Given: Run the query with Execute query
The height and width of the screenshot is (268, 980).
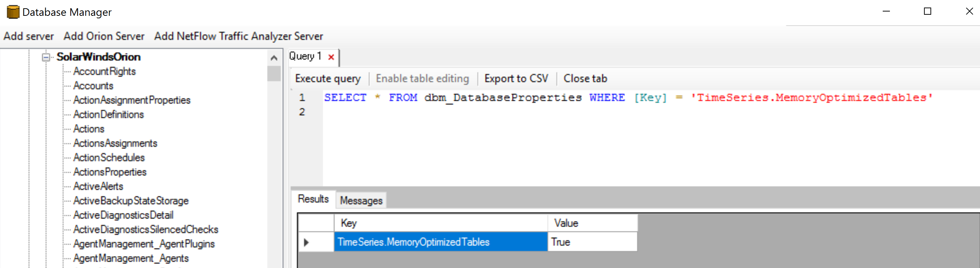Looking at the screenshot, I should (327, 78).
